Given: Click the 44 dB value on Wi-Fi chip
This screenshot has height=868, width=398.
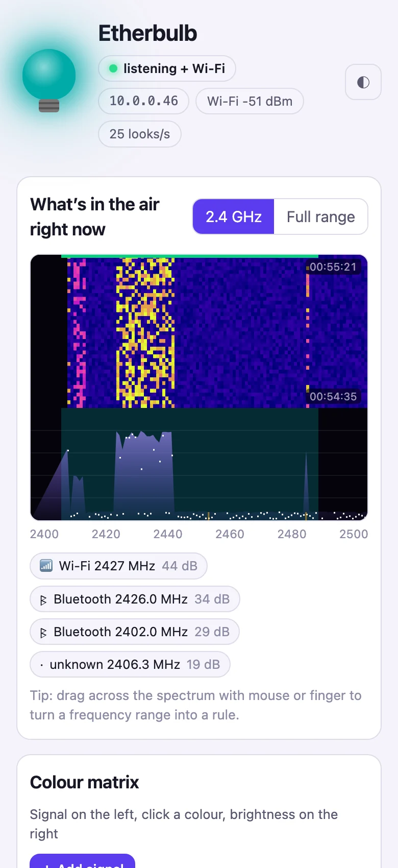Looking at the screenshot, I should (180, 566).
